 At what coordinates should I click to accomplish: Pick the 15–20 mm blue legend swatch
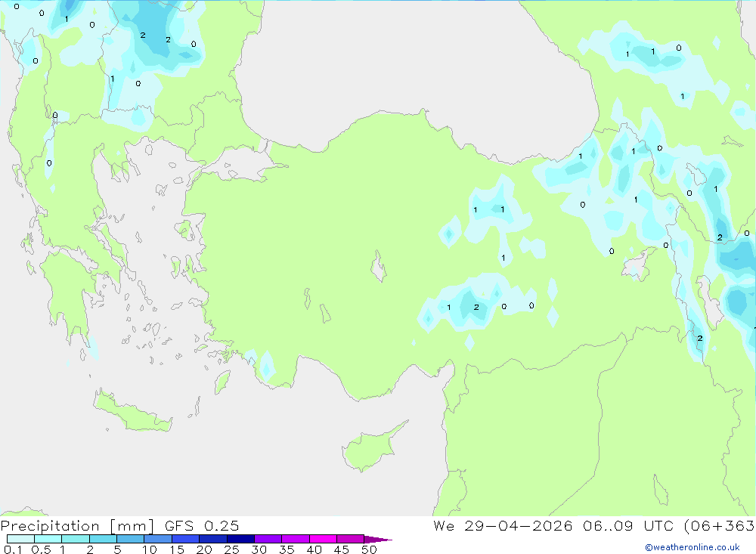pyautogui.click(x=186, y=539)
